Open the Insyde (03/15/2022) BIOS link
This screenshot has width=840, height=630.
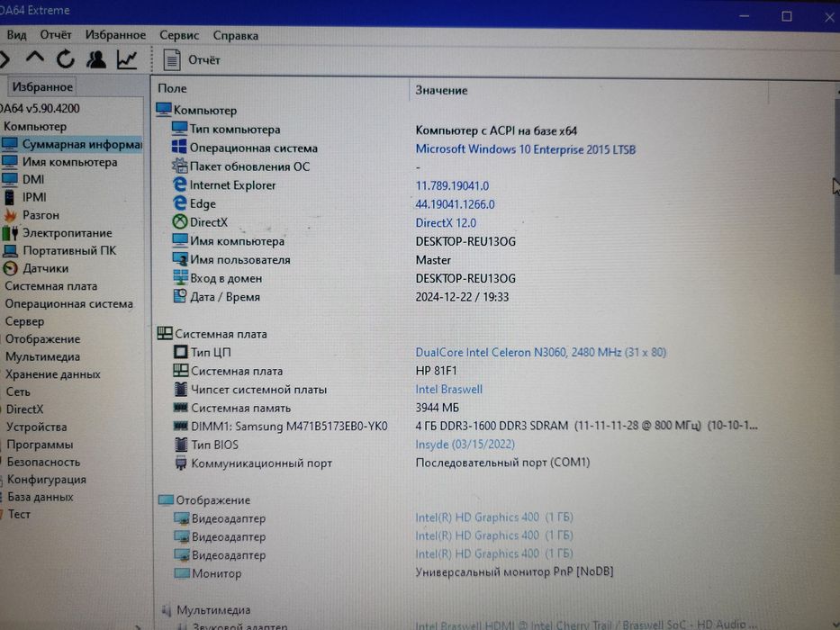click(x=465, y=445)
